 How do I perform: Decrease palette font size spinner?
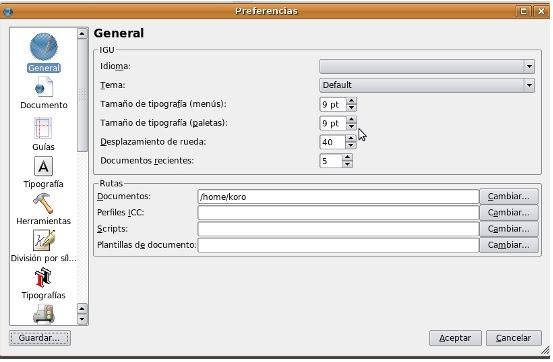[x=351, y=126]
